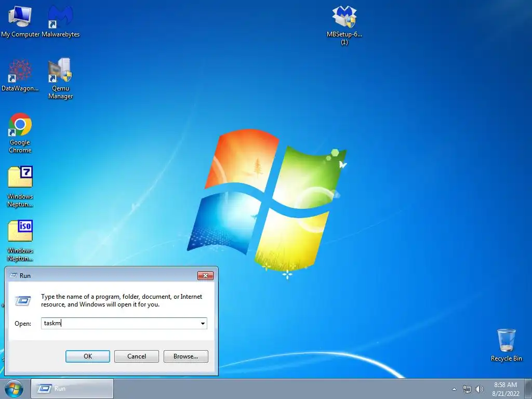The height and width of the screenshot is (399, 532).
Task: Show hidden tray icons arrow
Action: coord(454,389)
